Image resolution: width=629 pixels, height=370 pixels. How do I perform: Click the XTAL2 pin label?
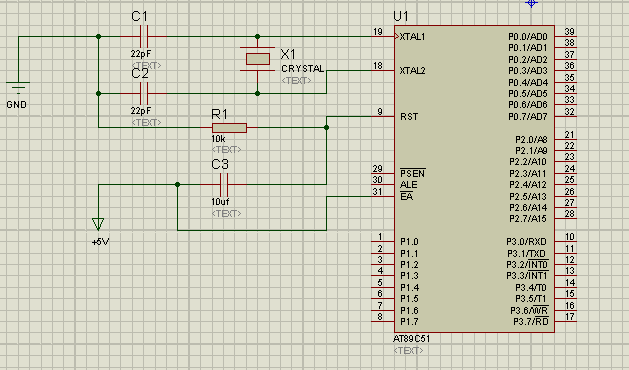[412, 71]
